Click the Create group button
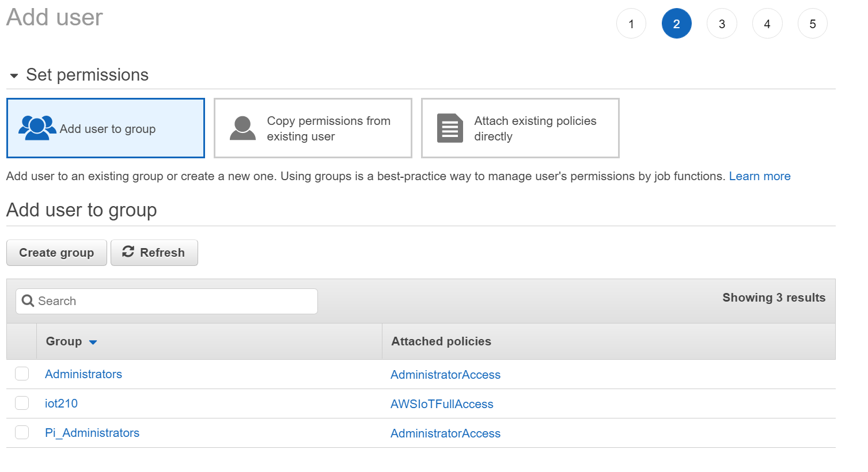868x472 pixels. pyautogui.click(x=56, y=252)
